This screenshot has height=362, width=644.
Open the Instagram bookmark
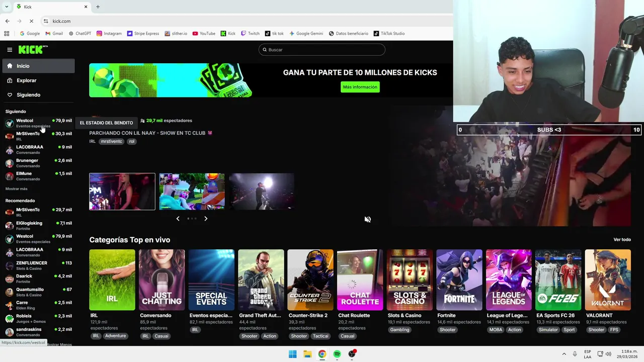pos(109,34)
